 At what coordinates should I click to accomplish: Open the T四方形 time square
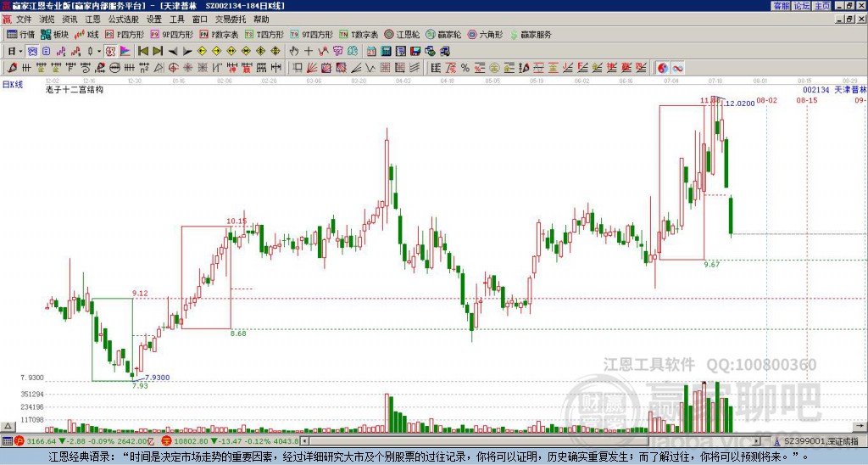[x=264, y=34]
